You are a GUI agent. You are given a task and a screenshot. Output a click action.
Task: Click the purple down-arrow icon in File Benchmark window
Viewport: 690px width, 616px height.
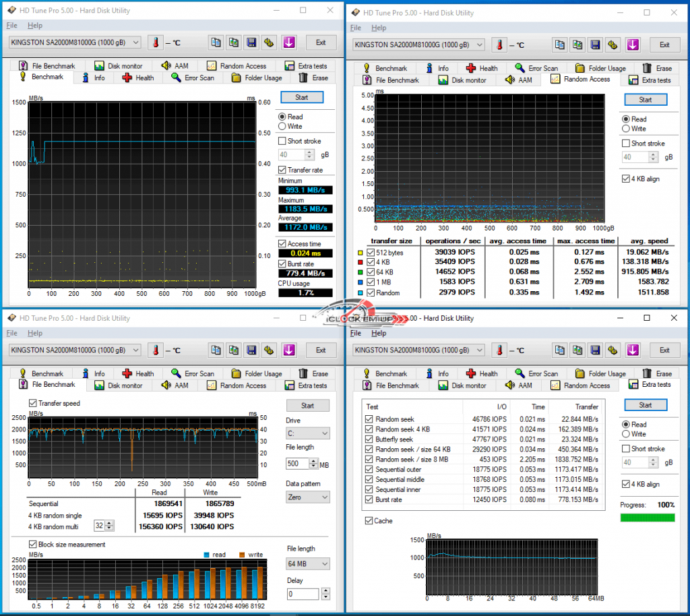click(288, 350)
